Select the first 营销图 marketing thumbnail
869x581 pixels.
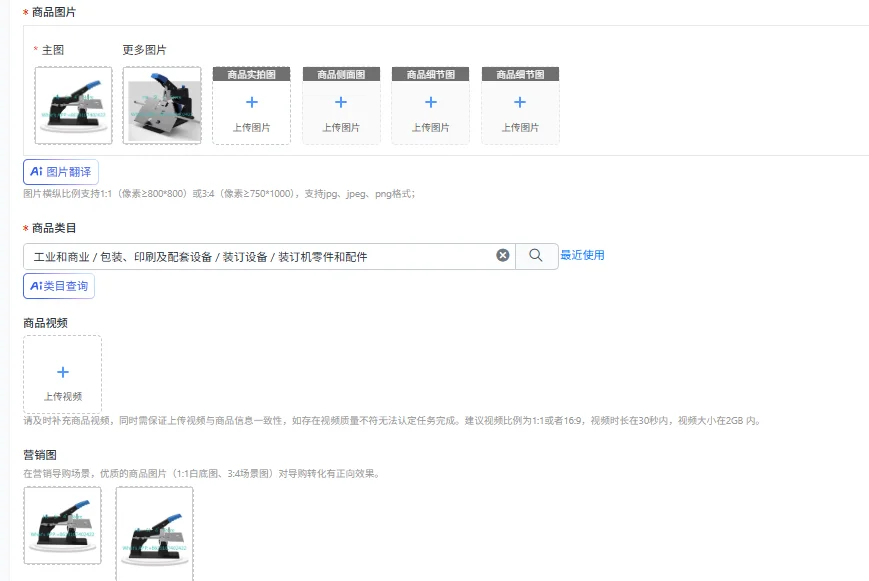(x=63, y=526)
